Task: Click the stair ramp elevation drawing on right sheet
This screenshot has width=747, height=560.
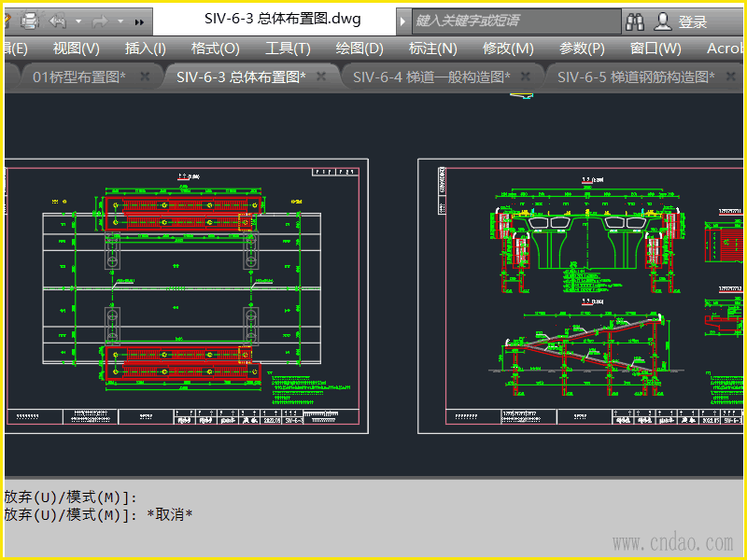Action: [x=587, y=354]
